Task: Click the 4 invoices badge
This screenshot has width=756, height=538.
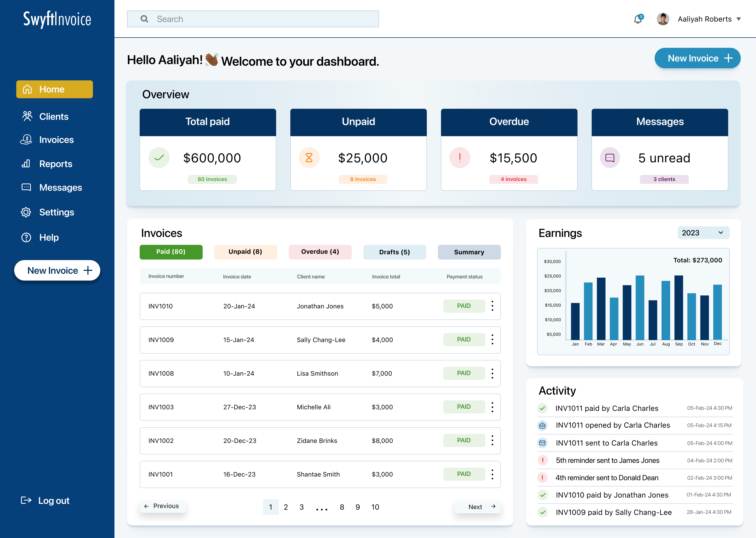Action: [x=513, y=179]
